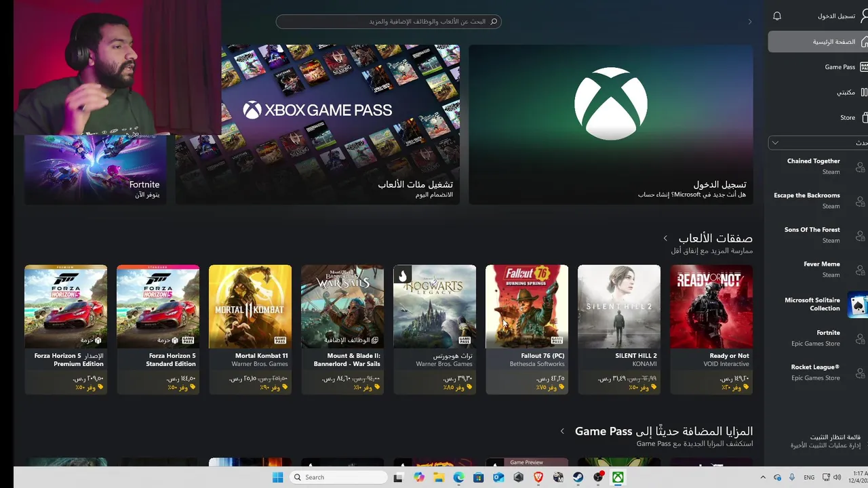Open Microsoft Edge from the taskbar
868x488 pixels.
pos(459,477)
